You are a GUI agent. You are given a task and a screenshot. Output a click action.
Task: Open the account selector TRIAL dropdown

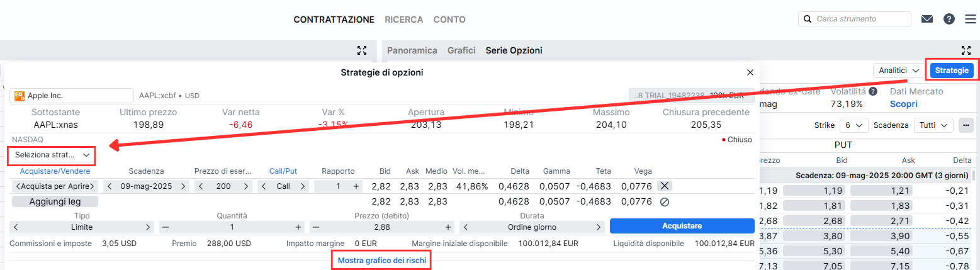coord(691,96)
